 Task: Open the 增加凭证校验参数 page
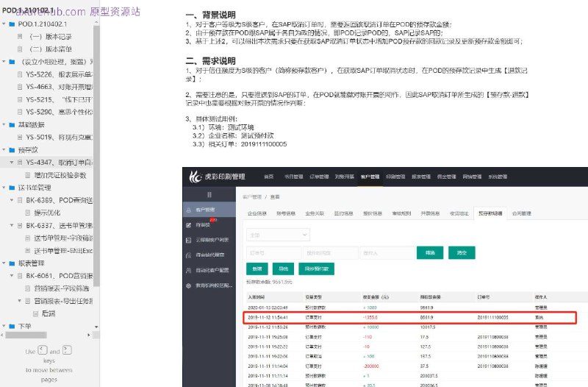click(x=60, y=175)
